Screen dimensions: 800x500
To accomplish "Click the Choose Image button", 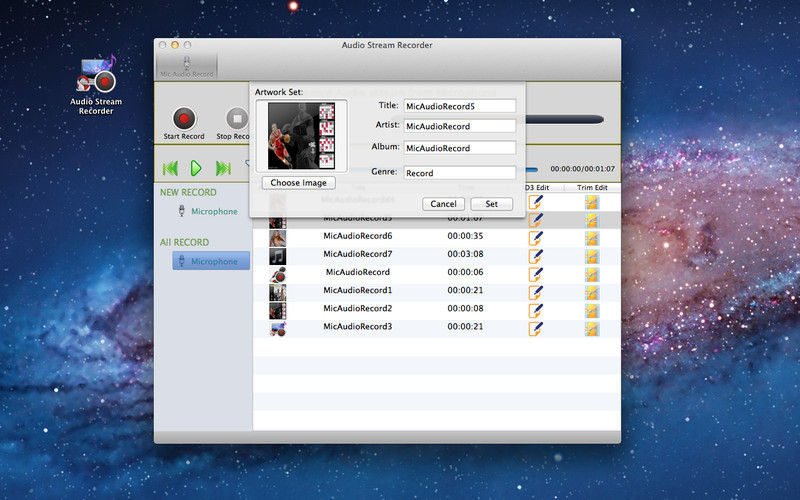I will pyautogui.click(x=298, y=183).
